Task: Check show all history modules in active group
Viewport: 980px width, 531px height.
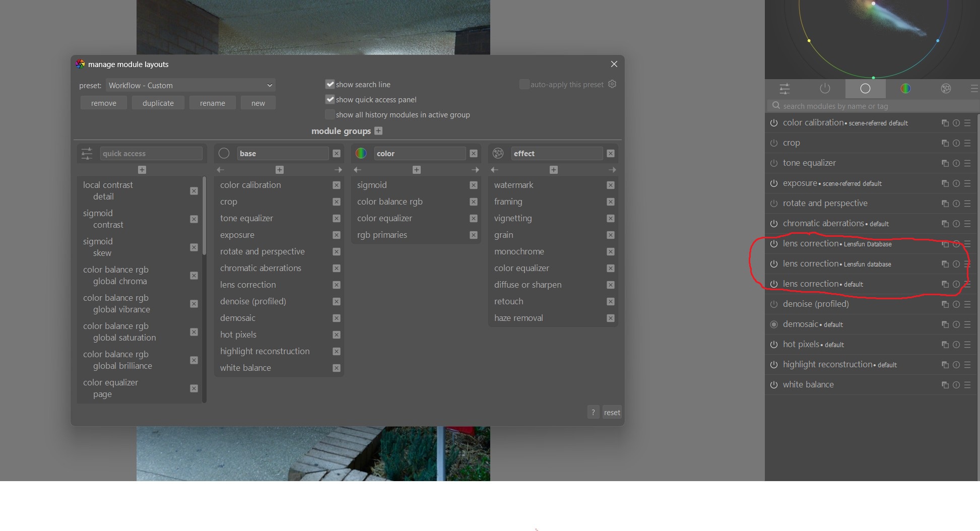Action: pos(330,114)
